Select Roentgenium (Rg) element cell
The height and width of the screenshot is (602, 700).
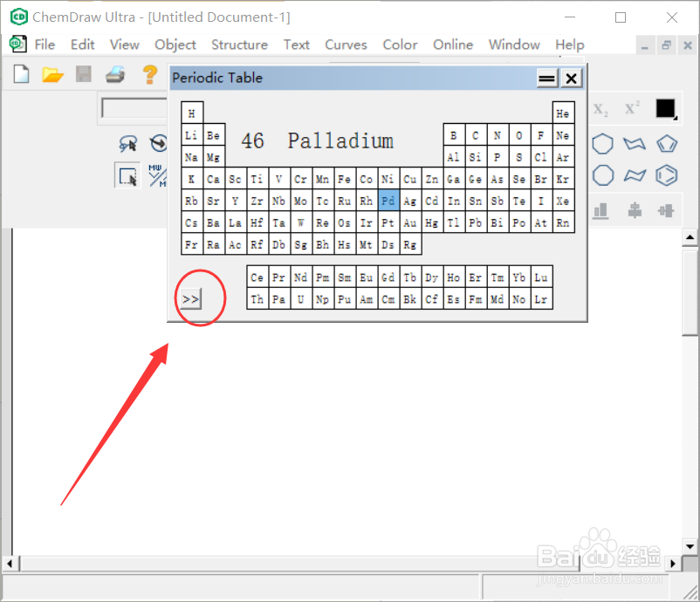click(x=410, y=244)
